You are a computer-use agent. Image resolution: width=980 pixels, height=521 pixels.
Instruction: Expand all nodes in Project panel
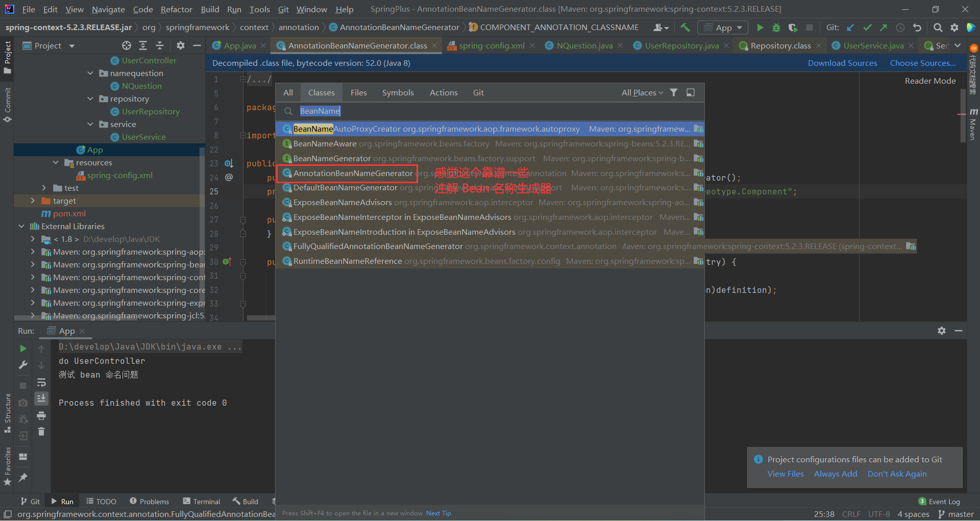(143, 45)
